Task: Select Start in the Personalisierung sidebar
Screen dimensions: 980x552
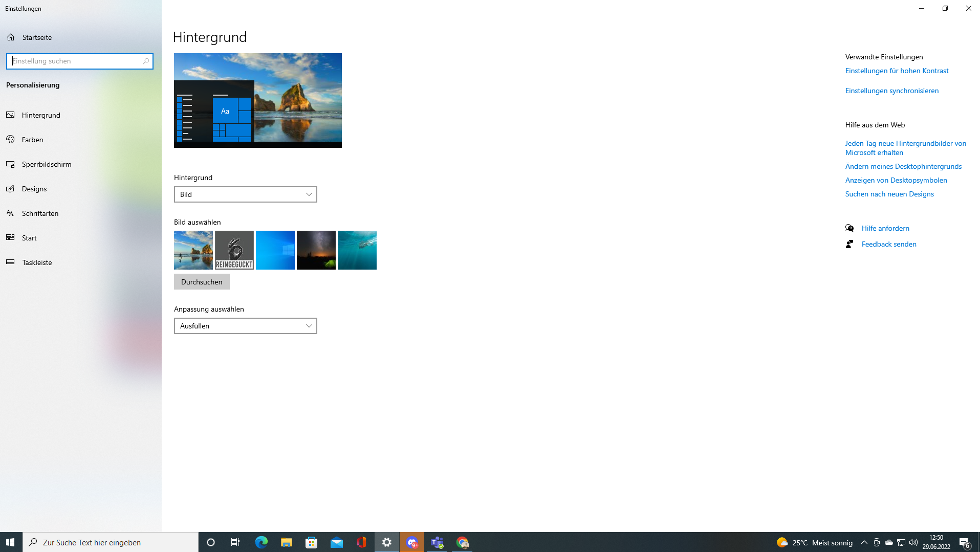Action: pyautogui.click(x=29, y=237)
